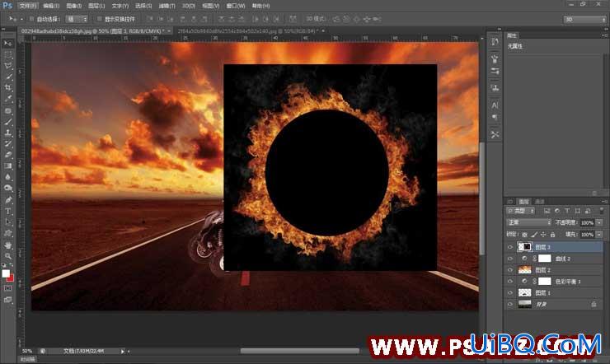Click the zoom percentage field in status bar
Image resolution: width=610 pixels, height=364 pixels.
click(27, 351)
